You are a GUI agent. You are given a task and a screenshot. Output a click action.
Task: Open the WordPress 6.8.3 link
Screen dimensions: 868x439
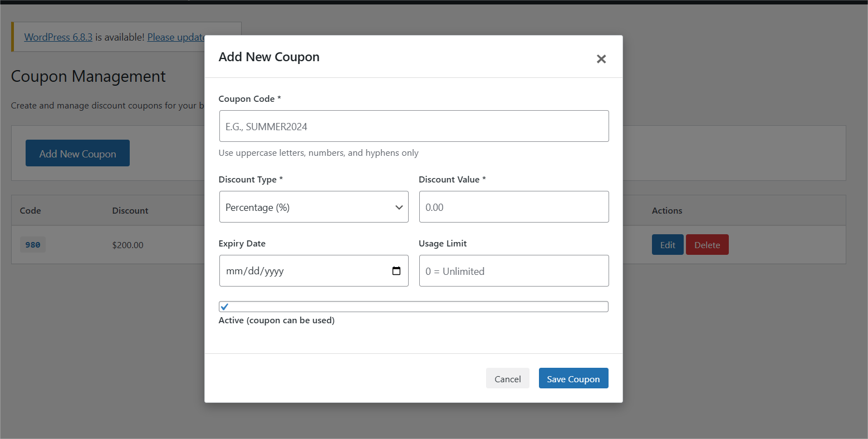click(x=58, y=37)
